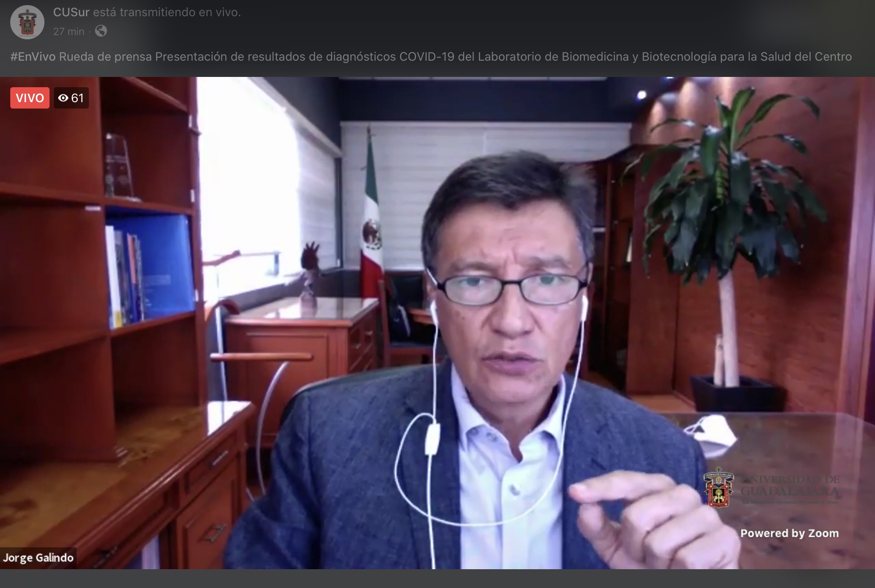
Task: Click the Universidad de Guadalajara text watermark
Action: [x=790, y=486]
